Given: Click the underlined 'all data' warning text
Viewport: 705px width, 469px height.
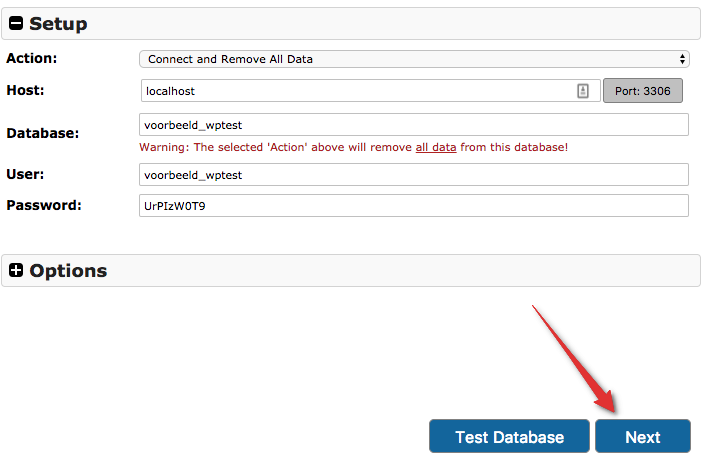Looking at the screenshot, I should pos(436,147).
